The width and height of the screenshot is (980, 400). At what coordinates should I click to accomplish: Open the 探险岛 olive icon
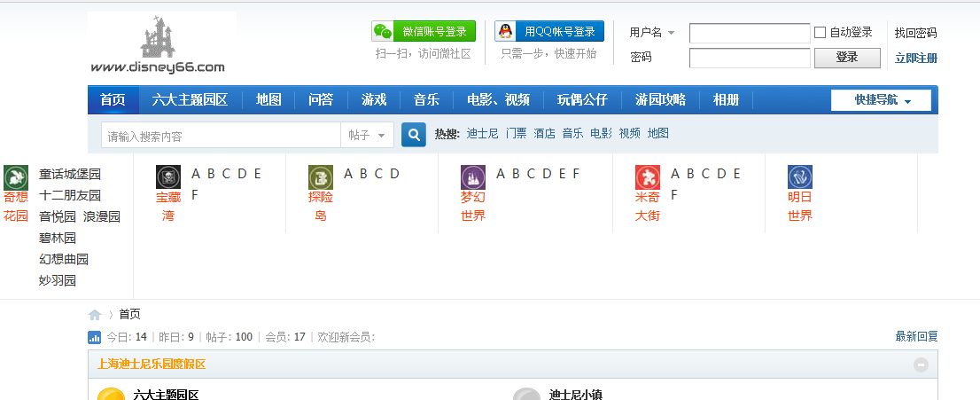click(321, 177)
